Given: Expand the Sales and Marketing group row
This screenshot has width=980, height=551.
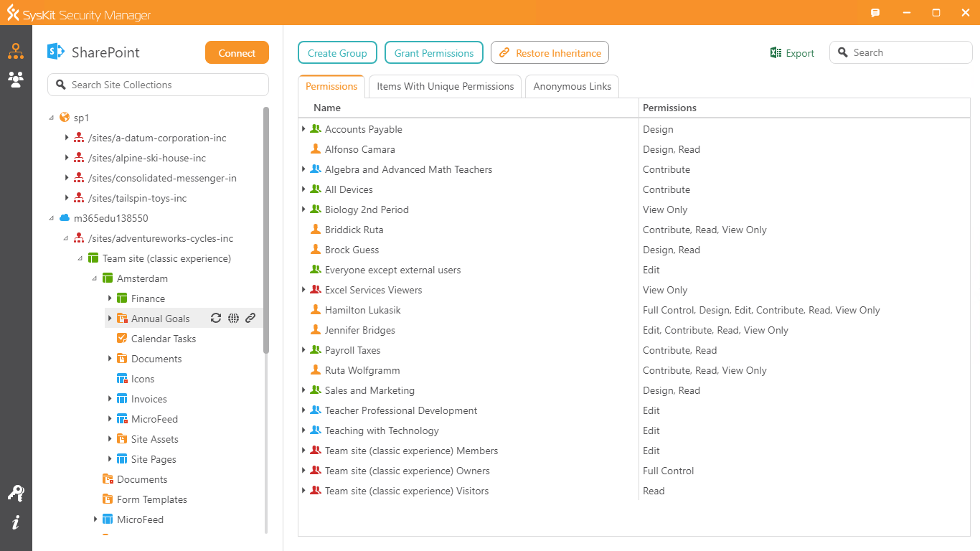Looking at the screenshot, I should click(x=304, y=390).
